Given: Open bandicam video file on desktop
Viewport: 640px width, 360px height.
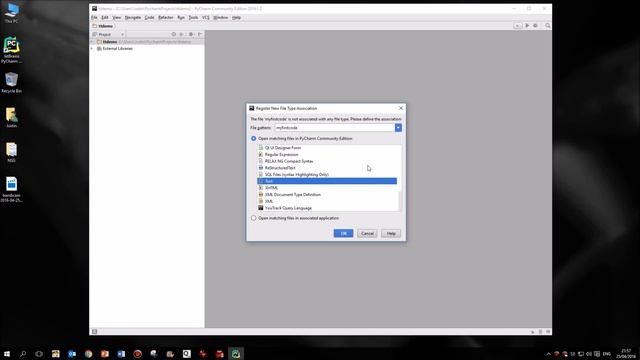Looking at the screenshot, I should [x=11, y=189].
